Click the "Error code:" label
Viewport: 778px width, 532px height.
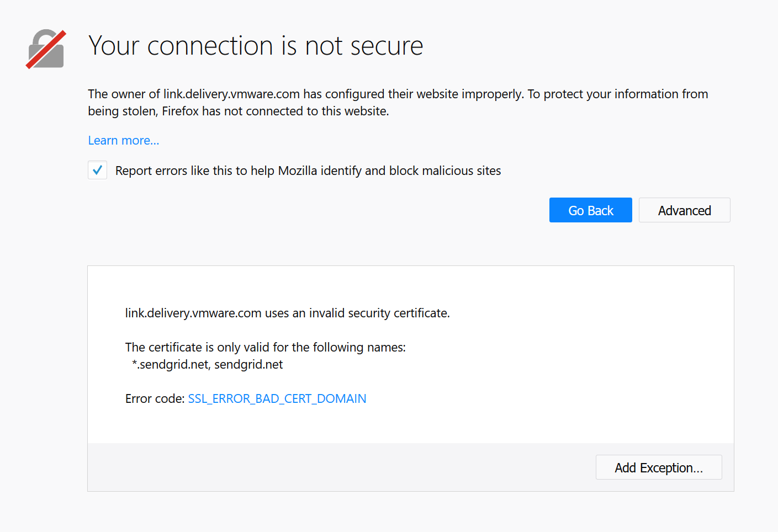pos(155,398)
